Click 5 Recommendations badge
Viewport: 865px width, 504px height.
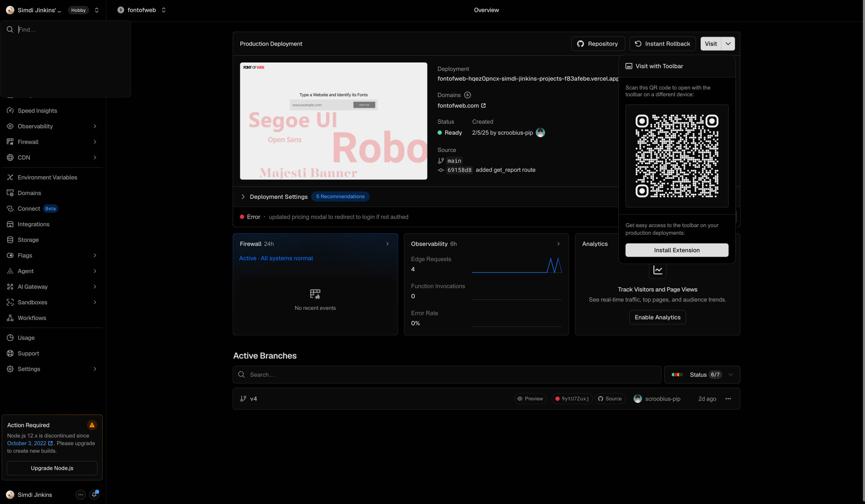(340, 197)
